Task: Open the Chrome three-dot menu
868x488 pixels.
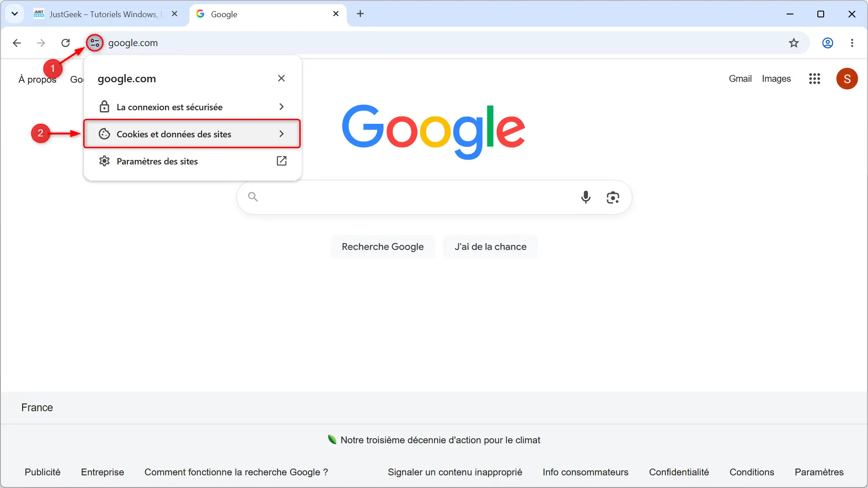Action: (852, 43)
